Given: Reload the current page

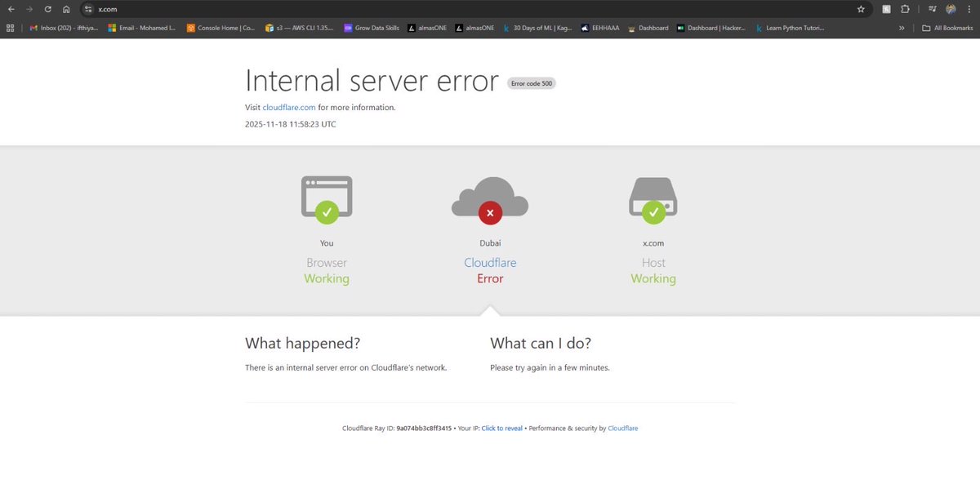Looking at the screenshot, I should 47,11.
